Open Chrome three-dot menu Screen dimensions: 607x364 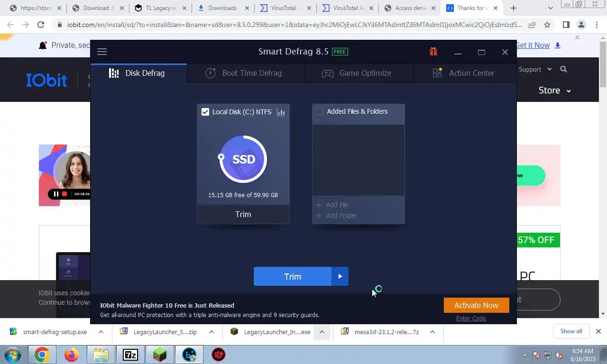[x=596, y=25]
